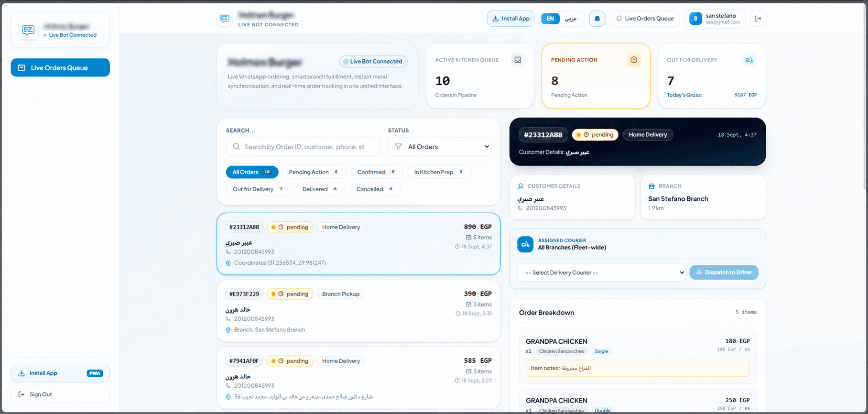Click the Sign Out button

click(60, 394)
